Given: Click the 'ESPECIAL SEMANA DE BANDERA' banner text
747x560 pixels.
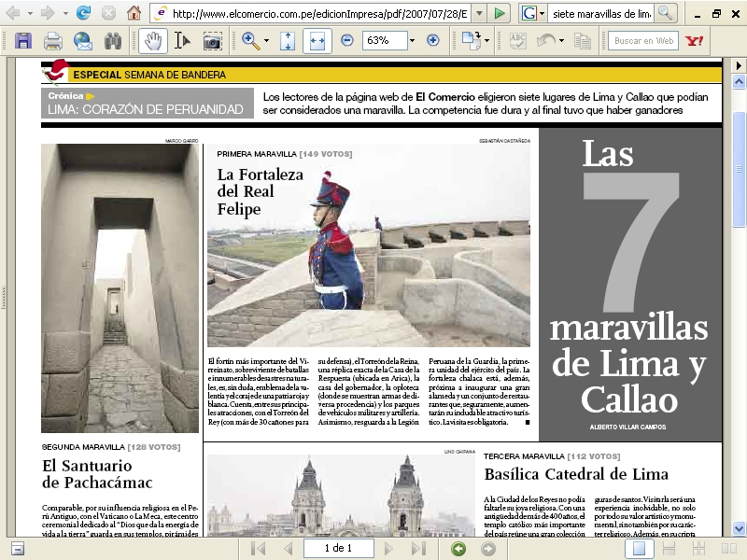Looking at the screenshot, I should point(149,75).
